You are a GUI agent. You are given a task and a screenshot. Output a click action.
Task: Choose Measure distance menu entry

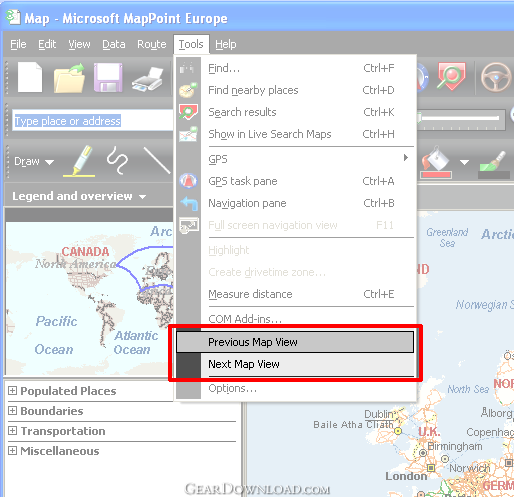[x=295, y=294]
